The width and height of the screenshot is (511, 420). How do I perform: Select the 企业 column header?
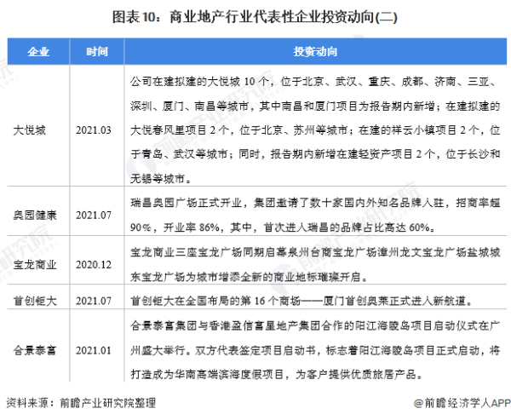(x=37, y=51)
